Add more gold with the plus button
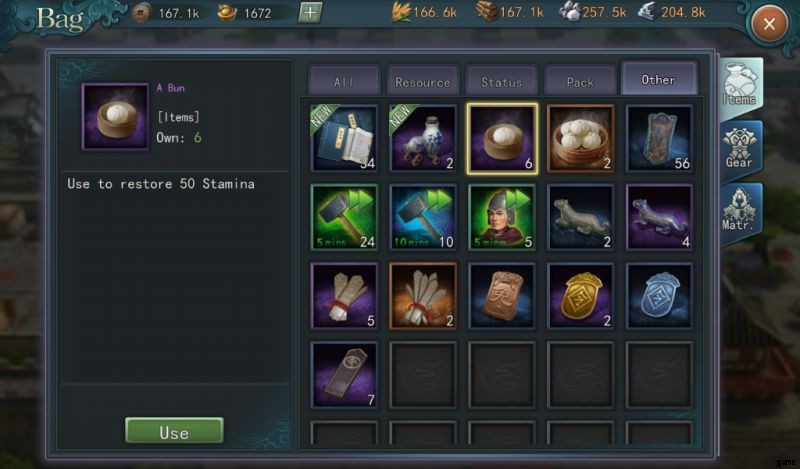 (310, 12)
